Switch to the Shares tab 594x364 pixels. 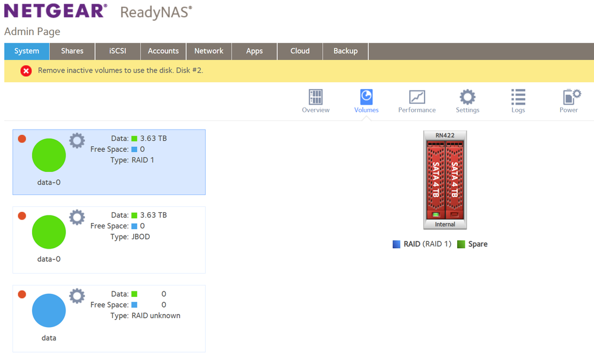72,51
